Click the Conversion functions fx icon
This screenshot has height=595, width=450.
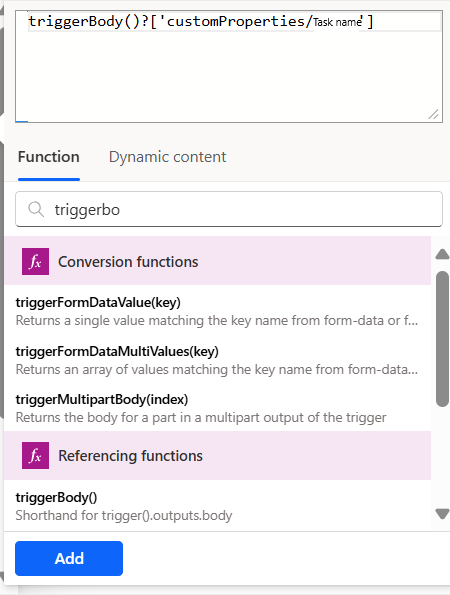click(x=35, y=261)
